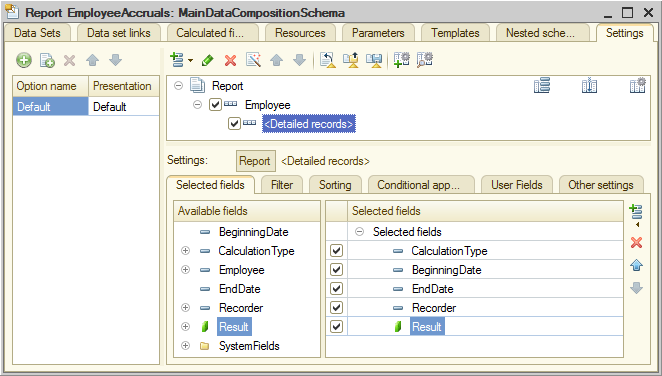
Task: Toggle the Employee grouping checkbox
Action: [215, 105]
